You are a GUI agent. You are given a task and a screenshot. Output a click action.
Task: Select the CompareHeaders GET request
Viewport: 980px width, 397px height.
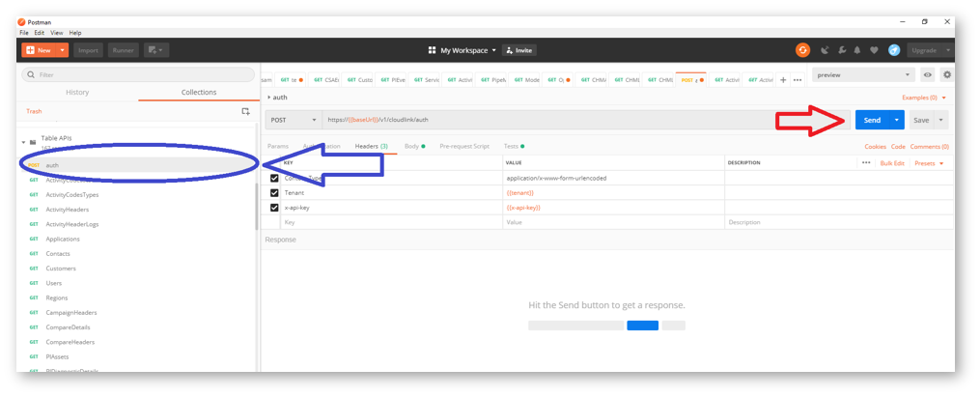70,342
